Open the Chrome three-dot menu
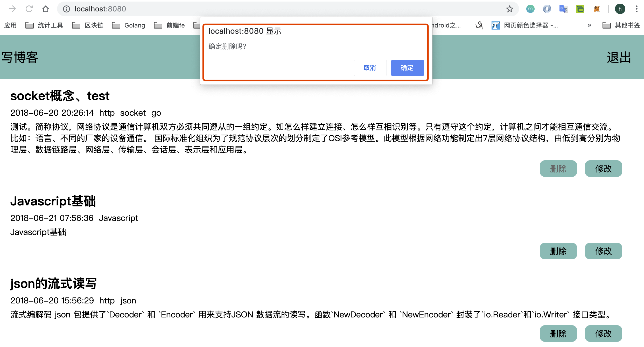This screenshot has width=644, height=347. pyautogui.click(x=636, y=9)
